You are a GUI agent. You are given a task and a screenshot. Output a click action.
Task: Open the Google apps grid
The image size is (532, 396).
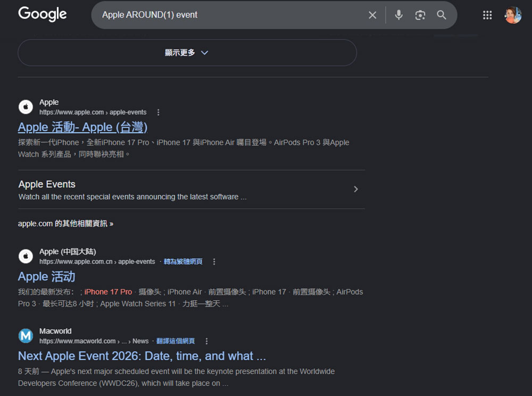[x=487, y=15]
